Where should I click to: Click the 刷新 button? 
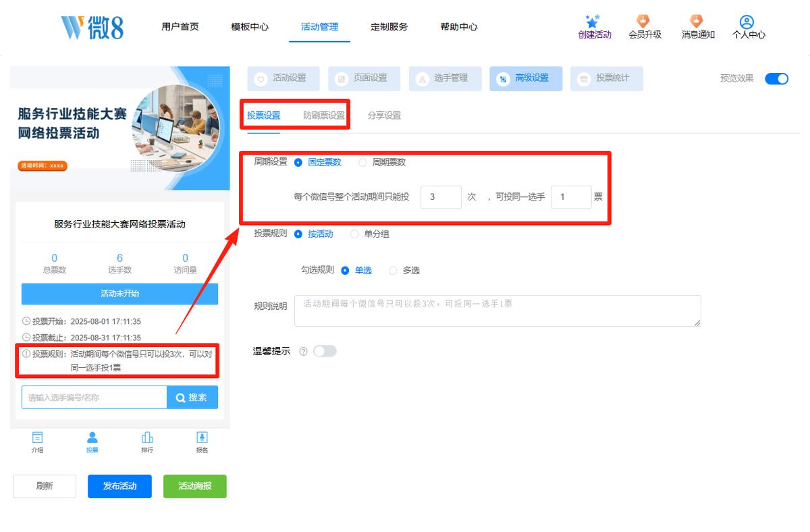point(45,486)
